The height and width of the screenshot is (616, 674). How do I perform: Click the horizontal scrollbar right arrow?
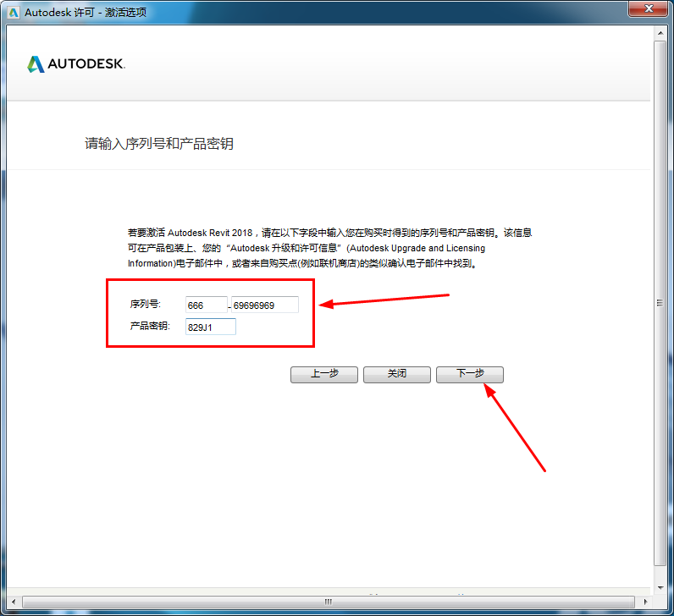pos(646,602)
